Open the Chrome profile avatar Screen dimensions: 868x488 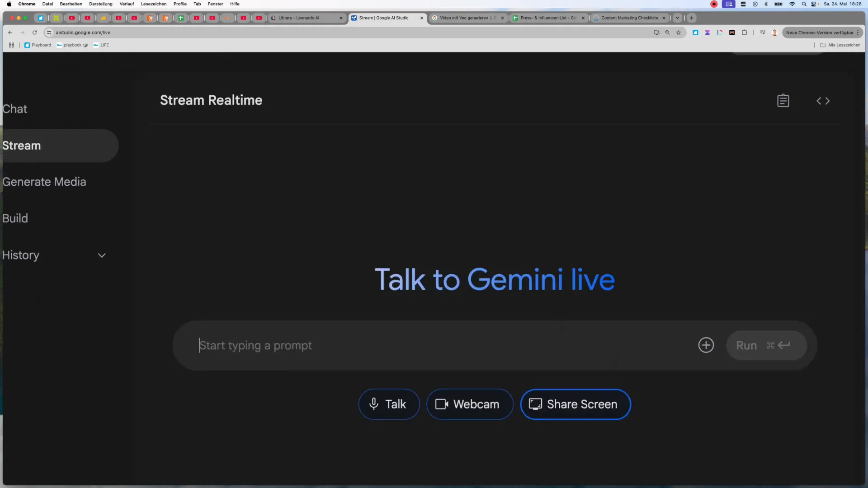[774, 33]
